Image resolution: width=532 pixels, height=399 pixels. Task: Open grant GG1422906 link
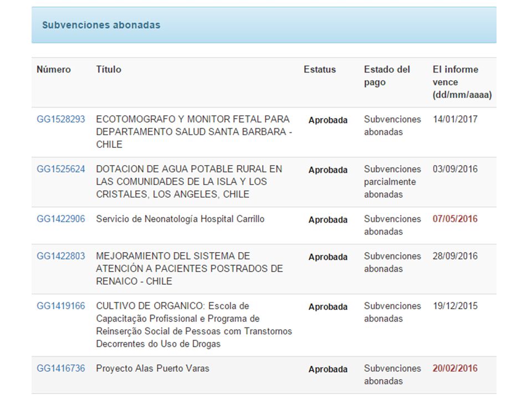coord(61,219)
